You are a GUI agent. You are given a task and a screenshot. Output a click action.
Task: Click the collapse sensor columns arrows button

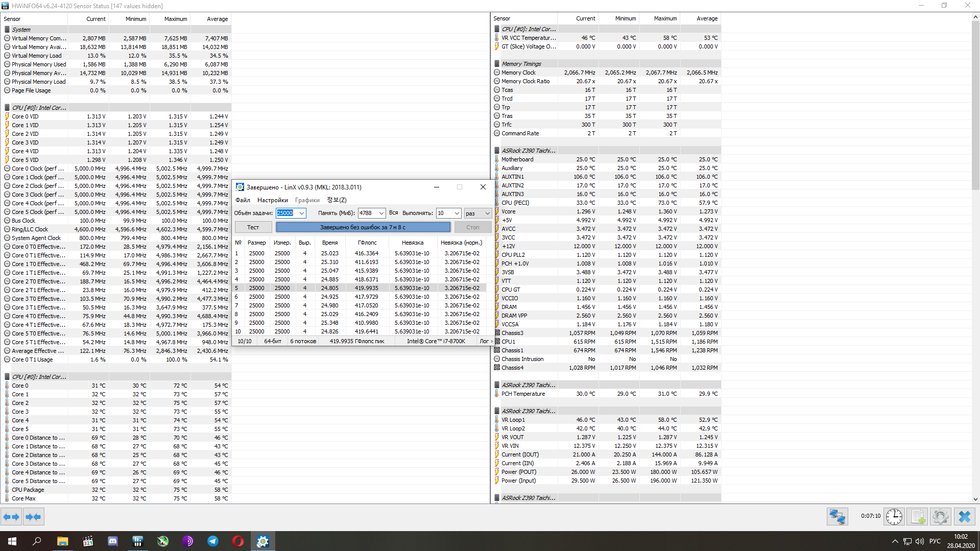pos(34,517)
